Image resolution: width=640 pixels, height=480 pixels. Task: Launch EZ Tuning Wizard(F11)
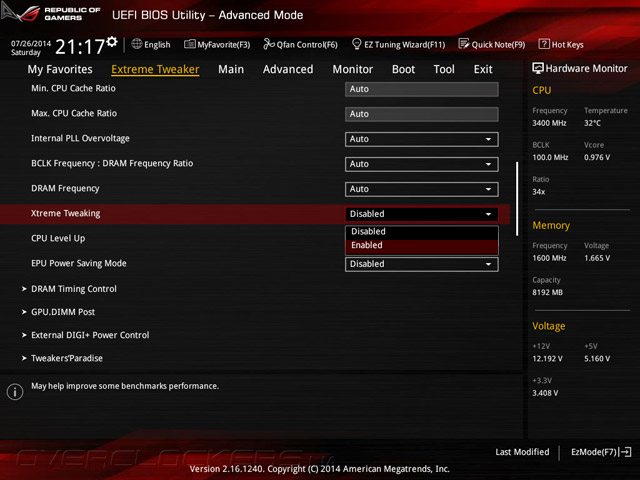[398, 44]
